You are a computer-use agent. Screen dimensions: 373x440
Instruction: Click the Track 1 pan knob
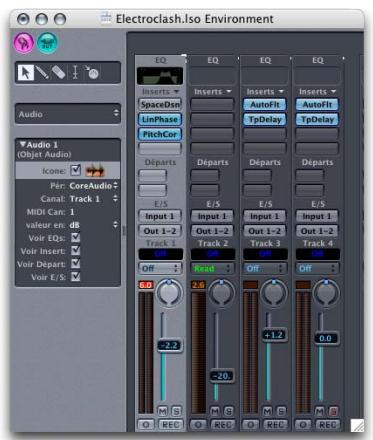pyautogui.click(x=169, y=293)
